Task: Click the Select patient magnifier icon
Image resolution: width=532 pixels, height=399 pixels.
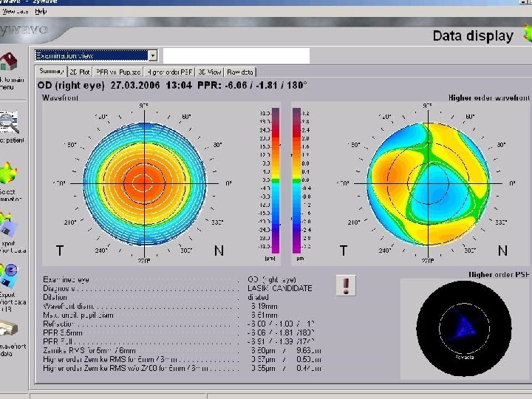Action: [x=9, y=121]
